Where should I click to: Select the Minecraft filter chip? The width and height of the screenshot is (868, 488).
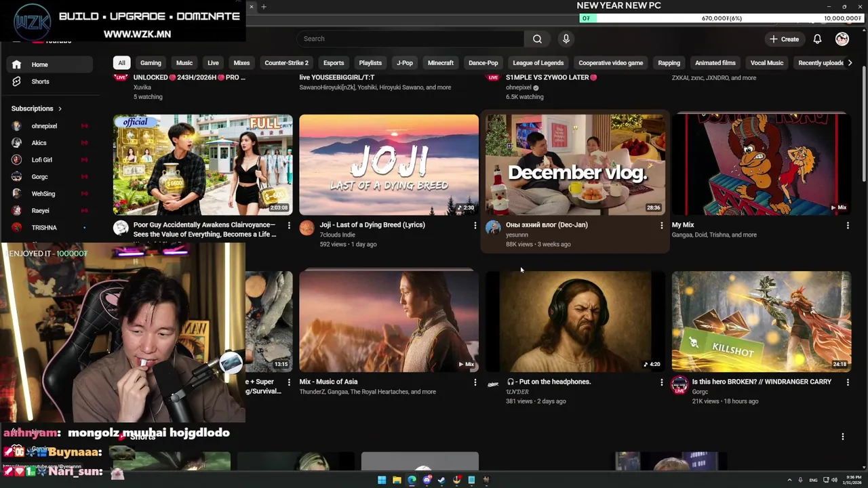[x=441, y=63]
